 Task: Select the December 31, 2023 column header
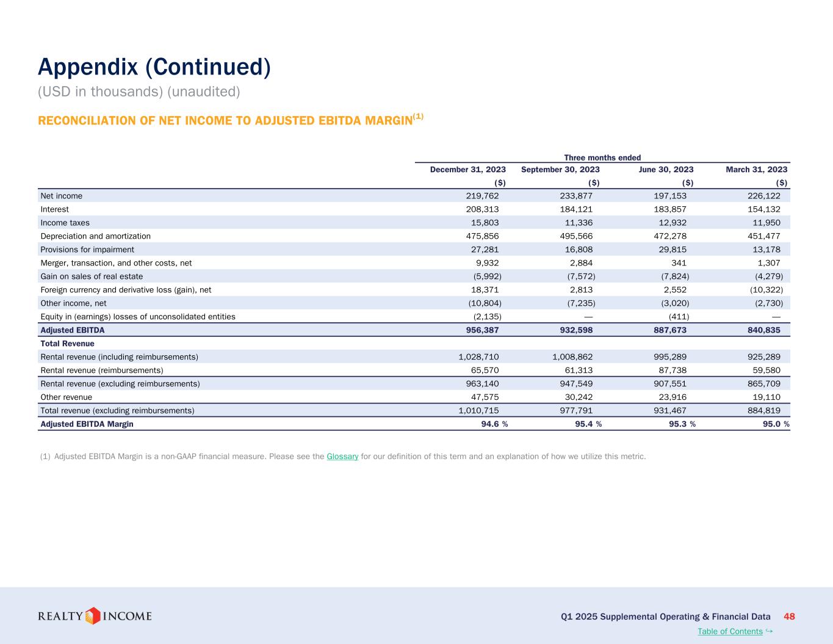(x=467, y=170)
